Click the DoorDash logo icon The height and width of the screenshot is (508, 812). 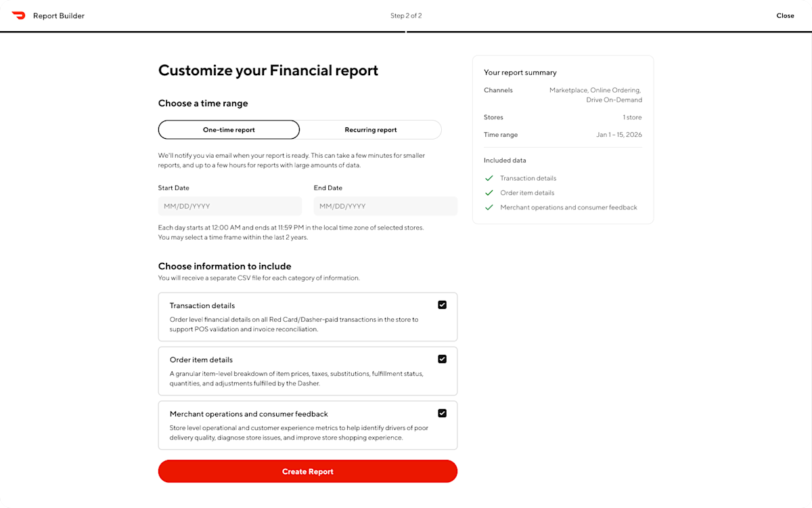[18, 15]
